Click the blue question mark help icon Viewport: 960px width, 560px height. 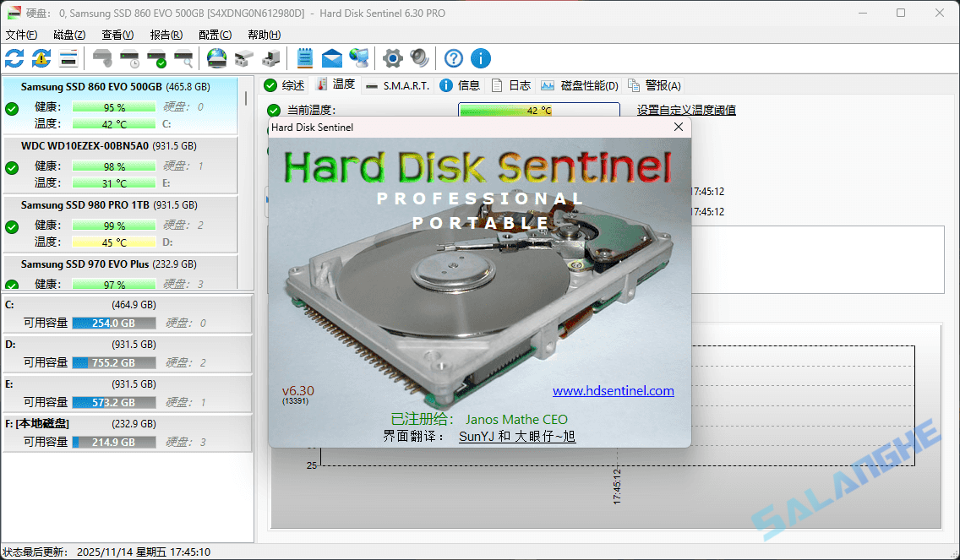coord(453,58)
